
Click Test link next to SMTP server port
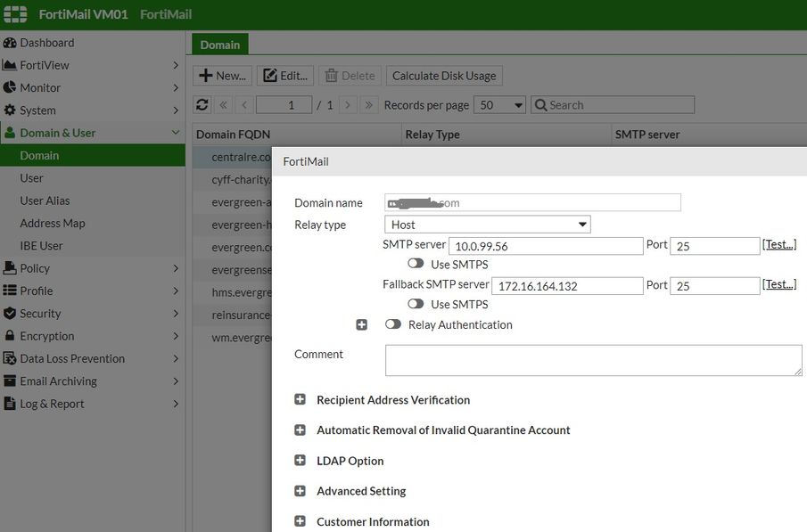(x=779, y=244)
